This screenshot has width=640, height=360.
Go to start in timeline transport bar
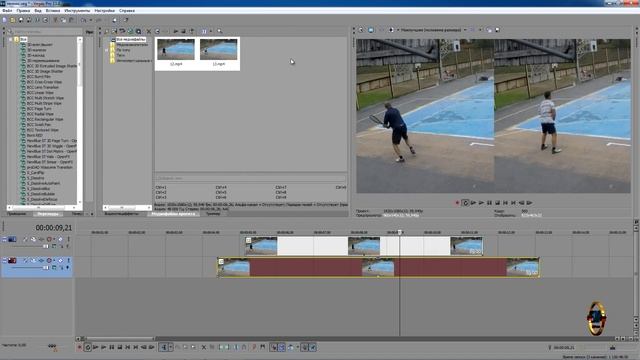pos(128,347)
